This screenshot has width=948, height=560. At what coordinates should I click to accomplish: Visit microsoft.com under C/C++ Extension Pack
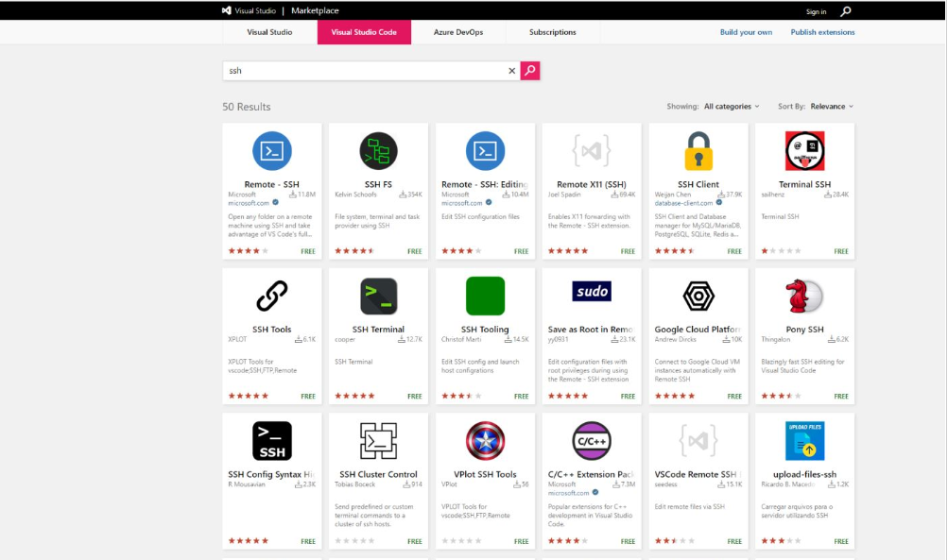[x=568, y=493]
